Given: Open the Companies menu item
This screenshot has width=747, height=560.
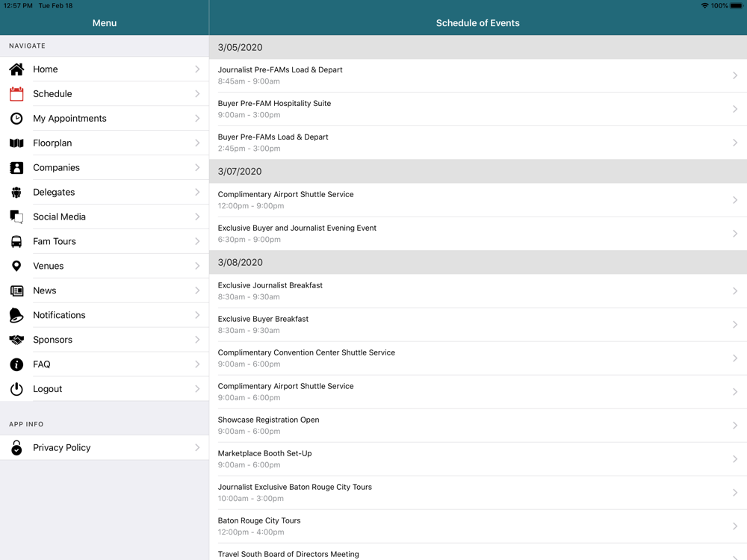Looking at the screenshot, I should coord(105,167).
